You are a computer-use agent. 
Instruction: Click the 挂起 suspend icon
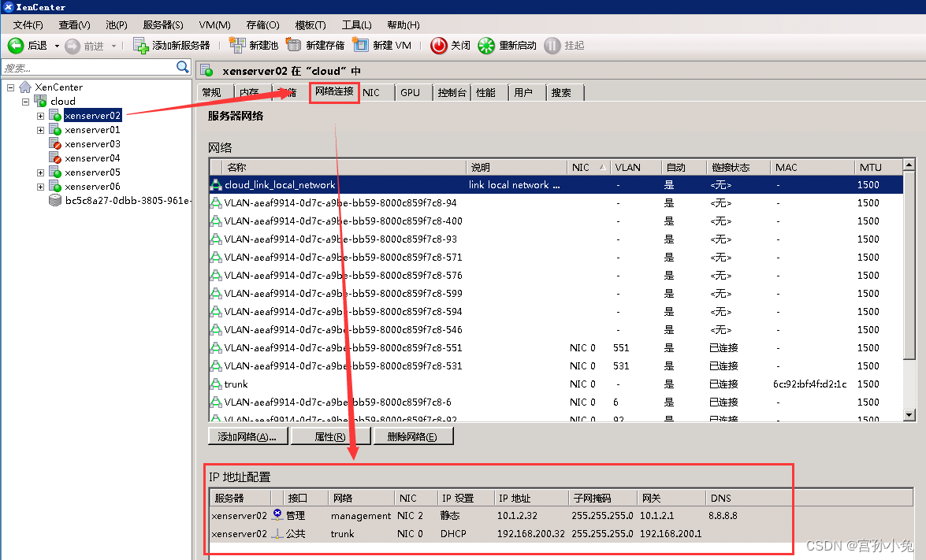tap(552, 45)
